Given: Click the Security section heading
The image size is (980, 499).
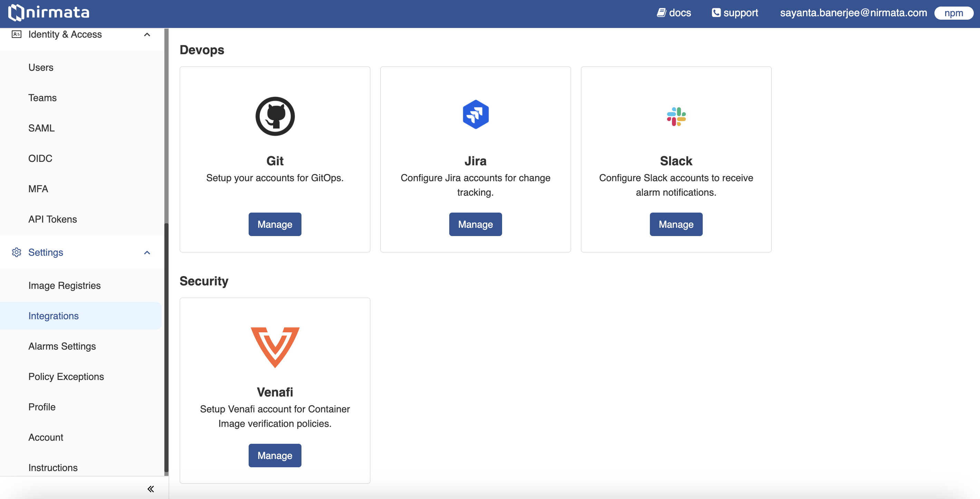Looking at the screenshot, I should [x=204, y=281].
